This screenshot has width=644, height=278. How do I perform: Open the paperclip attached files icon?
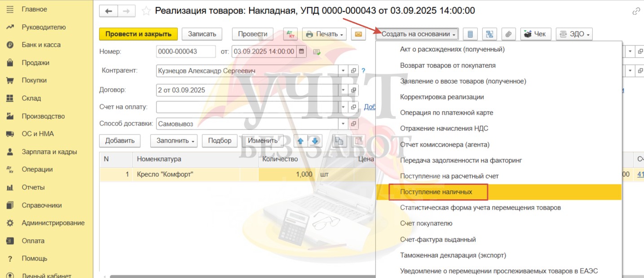pyautogui.click(x=508, y=34)
